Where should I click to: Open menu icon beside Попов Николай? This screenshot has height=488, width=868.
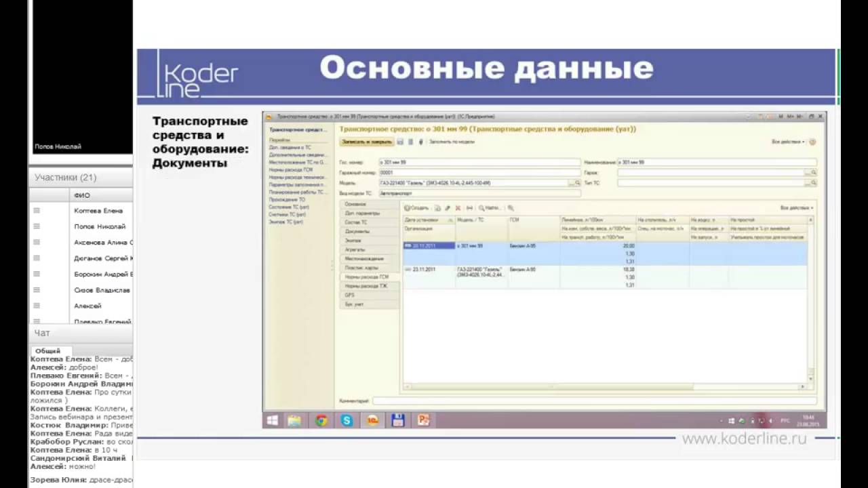pos(37,226)
